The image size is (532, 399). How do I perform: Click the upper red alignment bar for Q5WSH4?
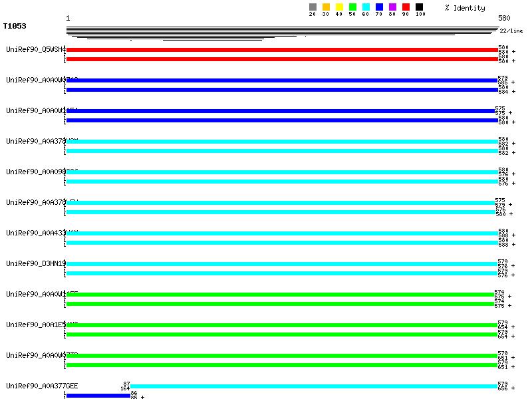(282, 50)
